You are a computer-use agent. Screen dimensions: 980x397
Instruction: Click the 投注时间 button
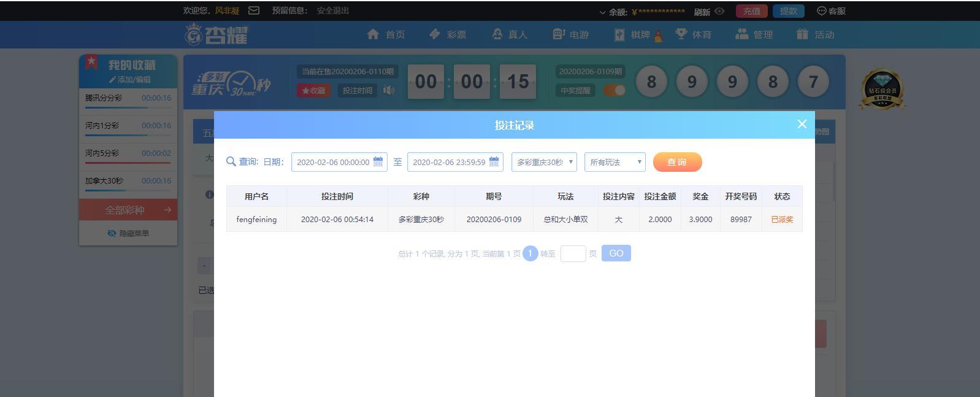click(357, 90)
